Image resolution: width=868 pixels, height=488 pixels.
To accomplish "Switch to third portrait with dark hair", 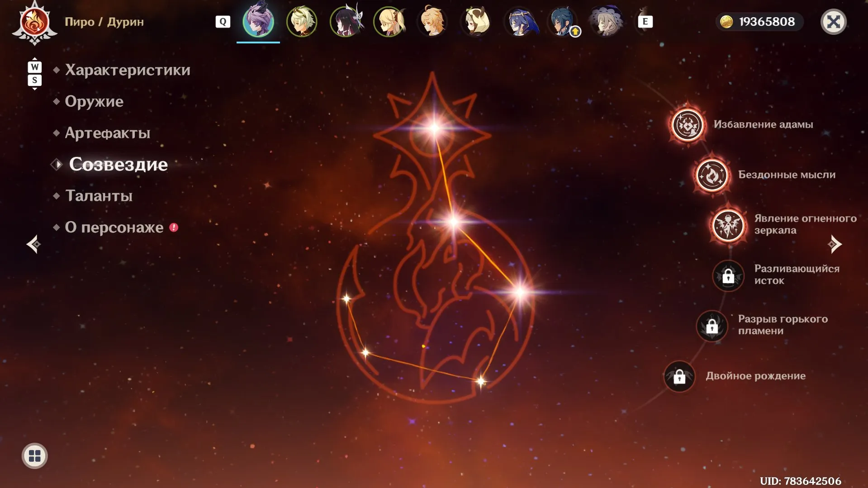I will (x=346, y=21).
